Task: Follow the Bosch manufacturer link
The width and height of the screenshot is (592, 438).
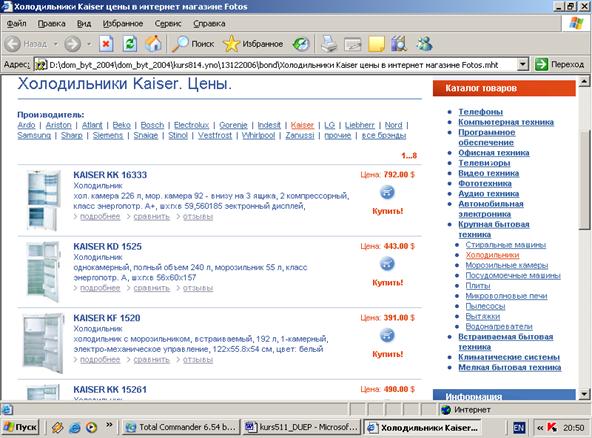Action: (x=152, y=125)
